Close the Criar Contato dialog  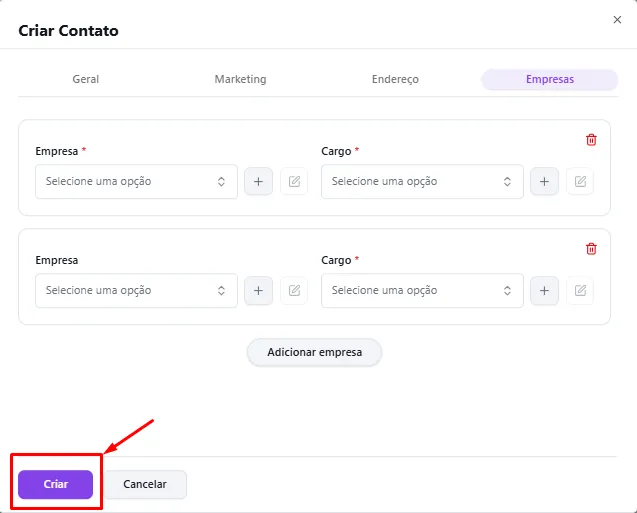[617, 19]
